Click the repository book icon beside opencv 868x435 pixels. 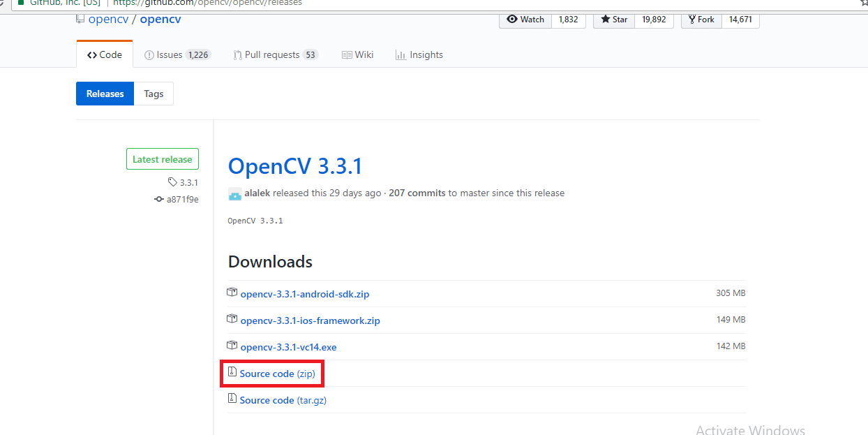(80, 19)
